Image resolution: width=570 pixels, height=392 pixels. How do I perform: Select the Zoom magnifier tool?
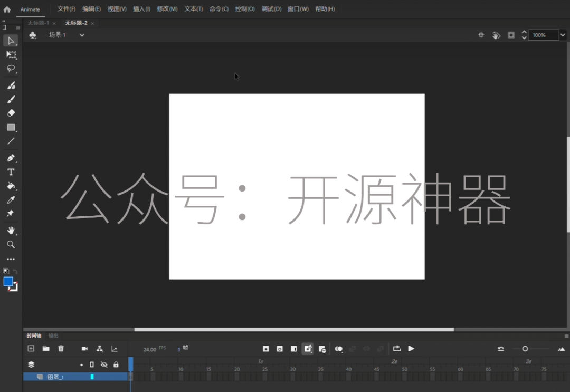pos(11,244)
